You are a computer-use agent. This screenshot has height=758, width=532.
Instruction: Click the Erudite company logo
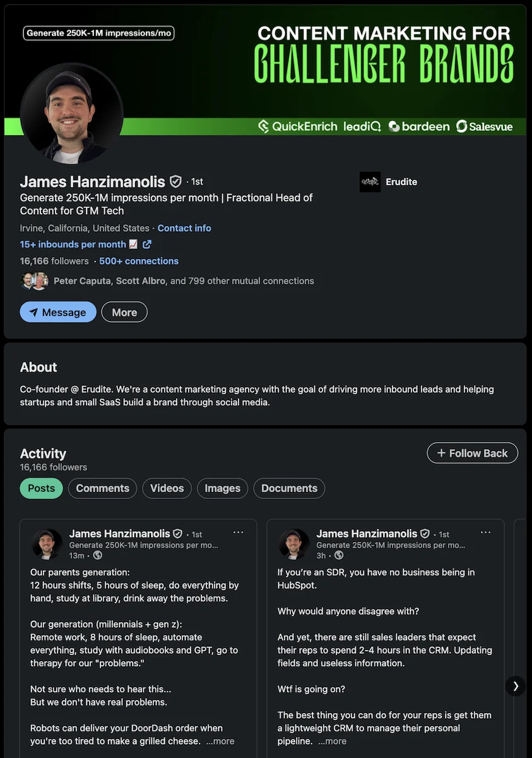point(370,181)
